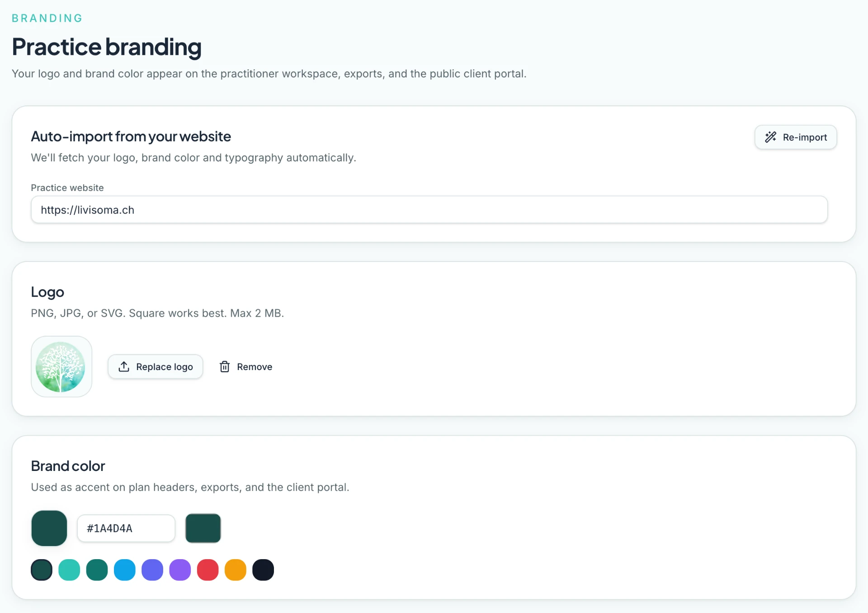Choose the indigo preset color

tap(152, 570)
